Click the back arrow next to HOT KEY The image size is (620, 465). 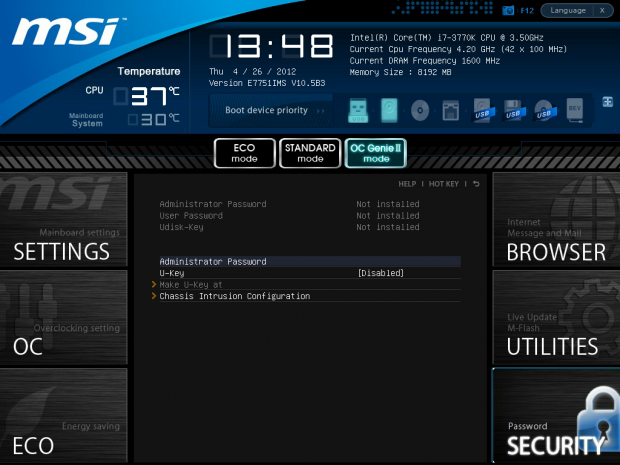476,184
